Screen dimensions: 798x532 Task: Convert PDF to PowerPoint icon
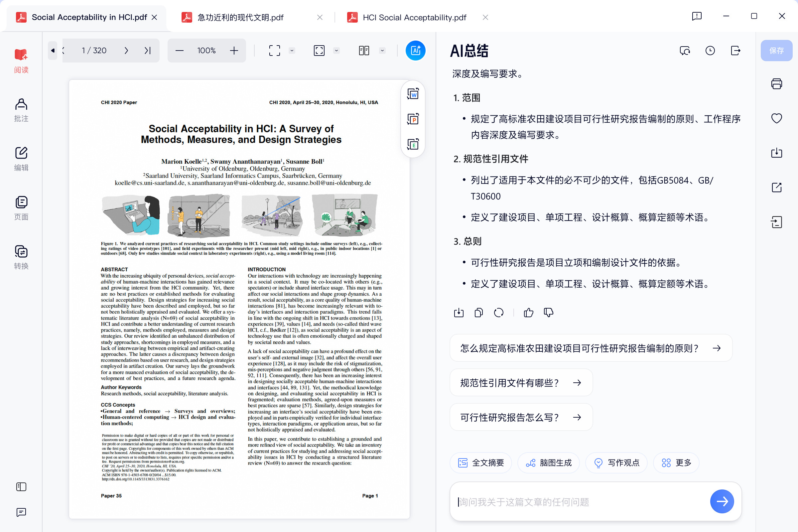click(x=413, y=119)
